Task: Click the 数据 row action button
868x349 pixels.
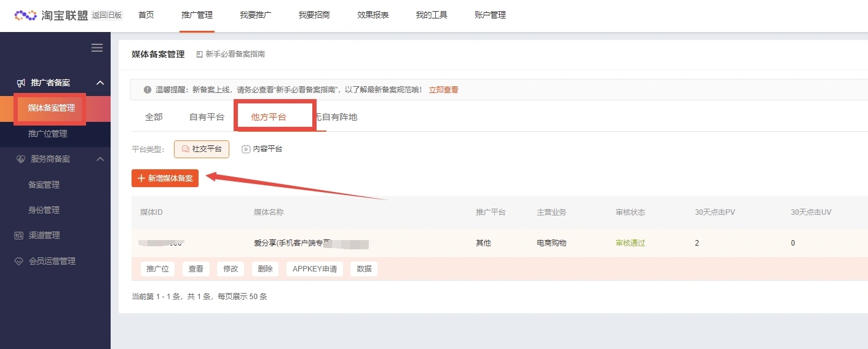Action: [364, 269]
